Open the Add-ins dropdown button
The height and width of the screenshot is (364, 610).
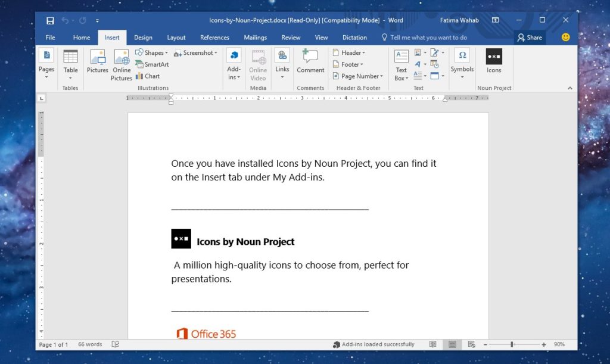(234, 64)
